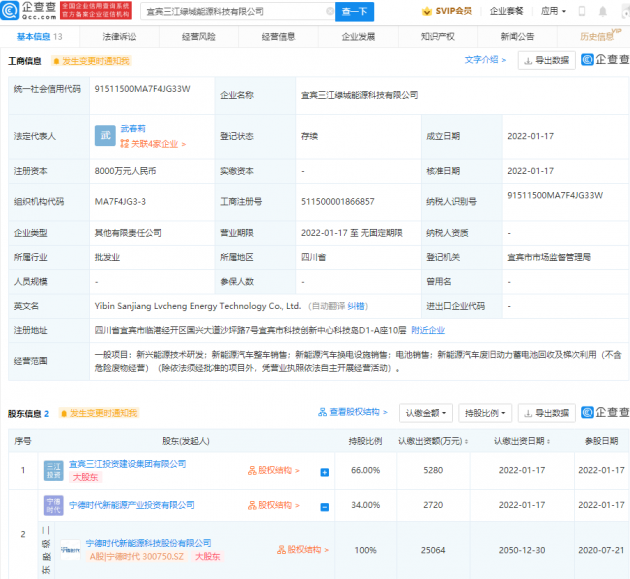Open 宁德时代新能源产业投资有限公司 link

132,505
